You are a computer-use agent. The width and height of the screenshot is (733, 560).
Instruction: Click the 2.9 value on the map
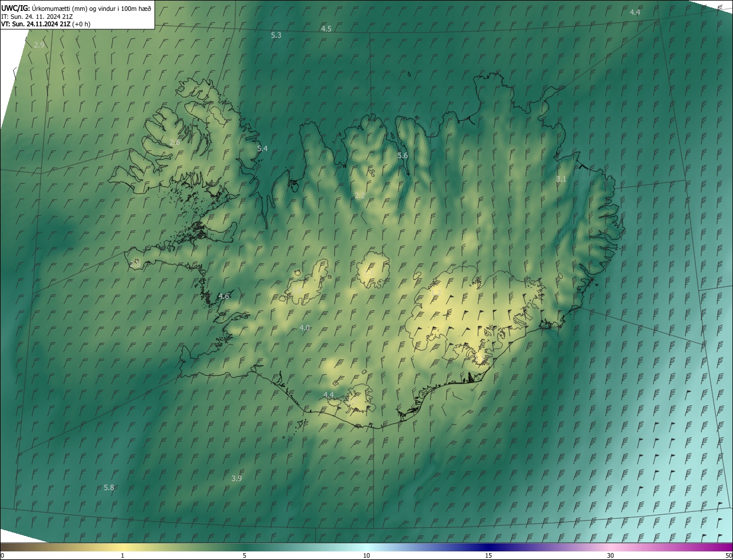coord(39,45)
